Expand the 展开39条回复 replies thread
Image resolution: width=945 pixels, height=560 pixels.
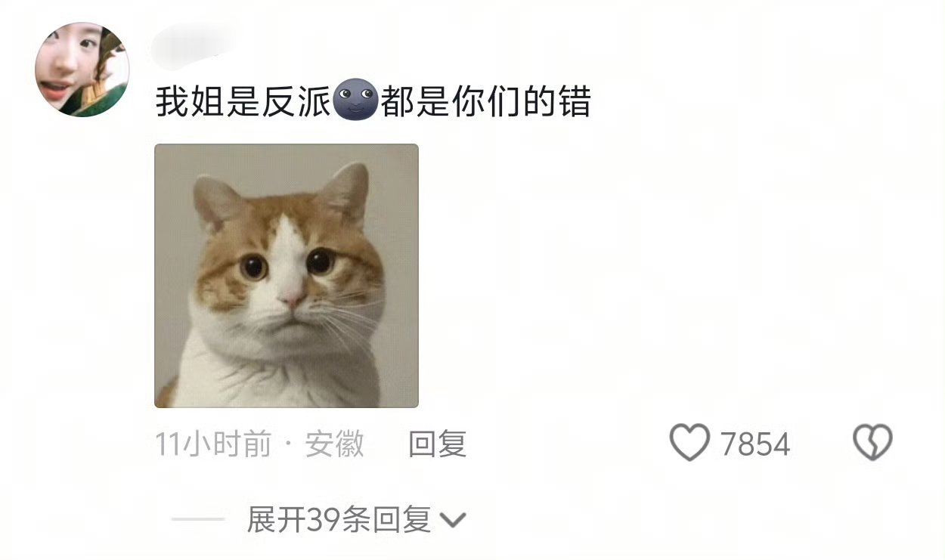point(339,520)
